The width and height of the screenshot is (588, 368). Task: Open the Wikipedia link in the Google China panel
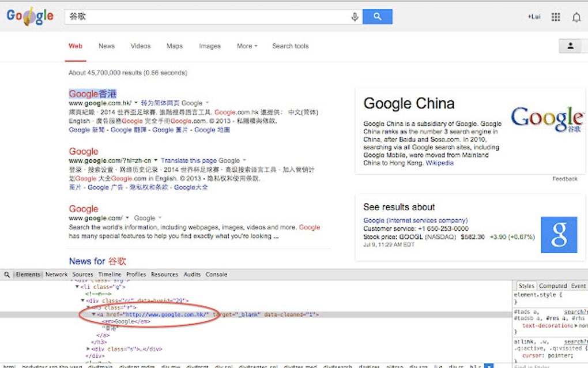440,163
